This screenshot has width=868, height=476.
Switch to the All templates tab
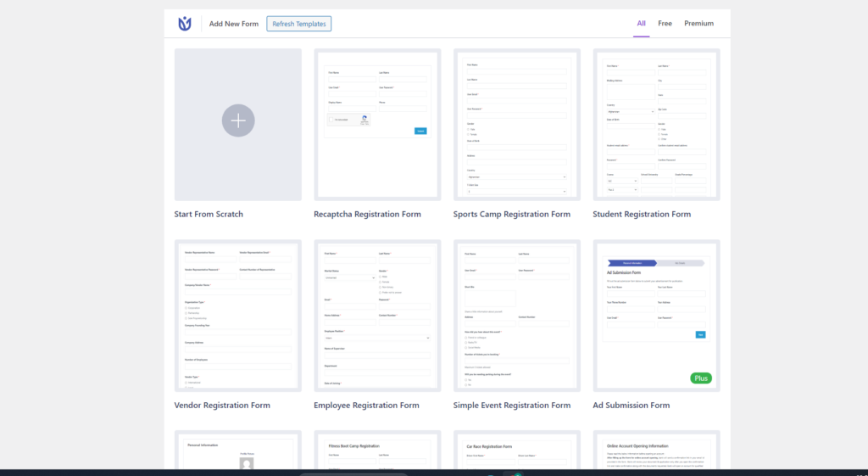[641, 24]
